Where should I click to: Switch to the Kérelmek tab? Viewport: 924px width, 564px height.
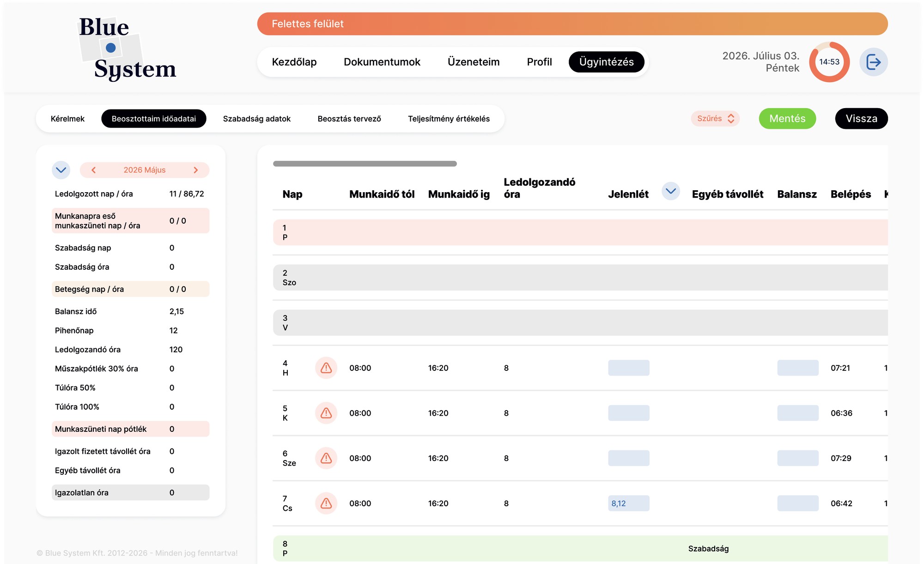pos(67,119)
